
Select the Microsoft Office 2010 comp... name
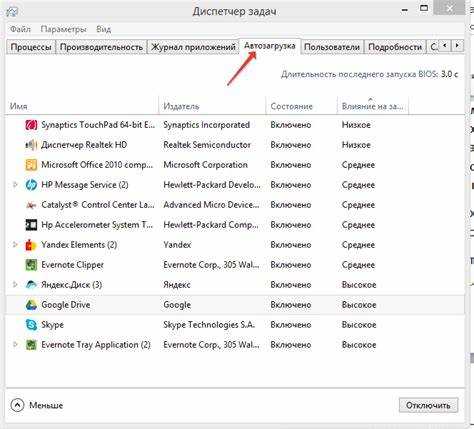97,165
